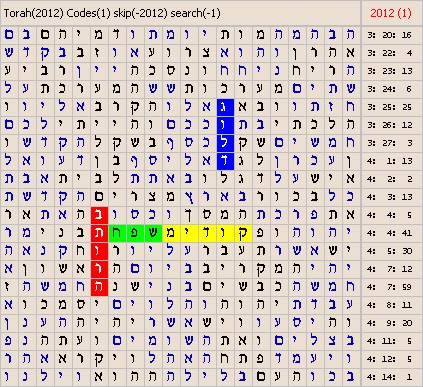The width and height of the screenshot is (423, 387).
Task: Click the green-highlighted פ cell
Action: (135, 233)
